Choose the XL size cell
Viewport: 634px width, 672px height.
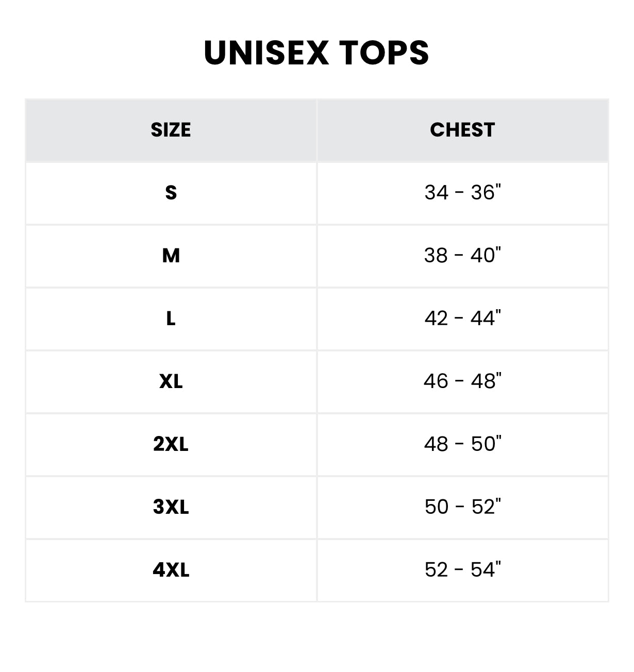point(171,381)
